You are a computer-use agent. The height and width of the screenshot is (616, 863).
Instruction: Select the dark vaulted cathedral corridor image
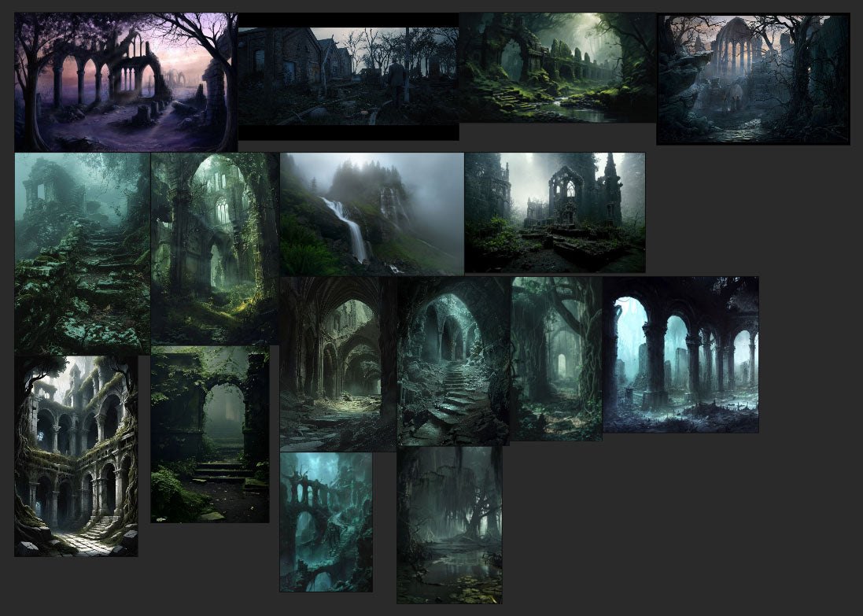click(x=337, y=363)
